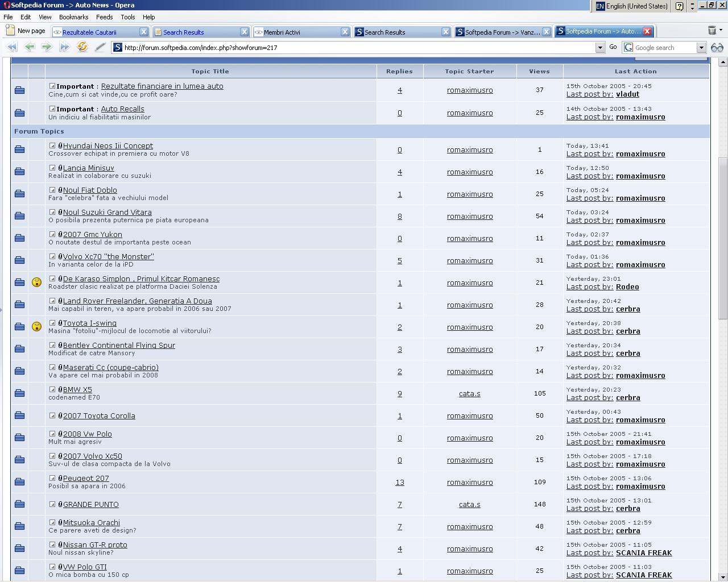Viewport: 728px width, 582px height.
Task: Click the newest-post arrow icon before Volvo Xc70
Action: coord(52,257)
